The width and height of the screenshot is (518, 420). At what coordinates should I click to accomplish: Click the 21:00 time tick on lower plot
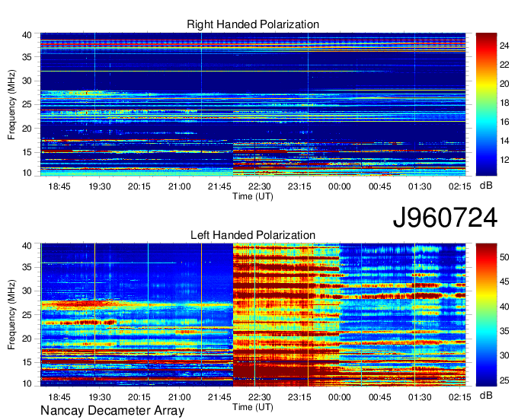pos(179,397)
